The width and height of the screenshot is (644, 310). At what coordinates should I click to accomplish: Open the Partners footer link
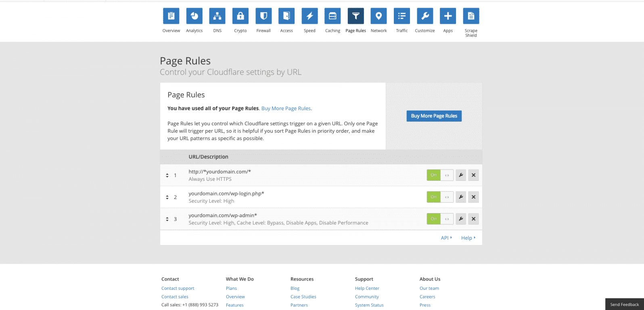tap(299, 305)
